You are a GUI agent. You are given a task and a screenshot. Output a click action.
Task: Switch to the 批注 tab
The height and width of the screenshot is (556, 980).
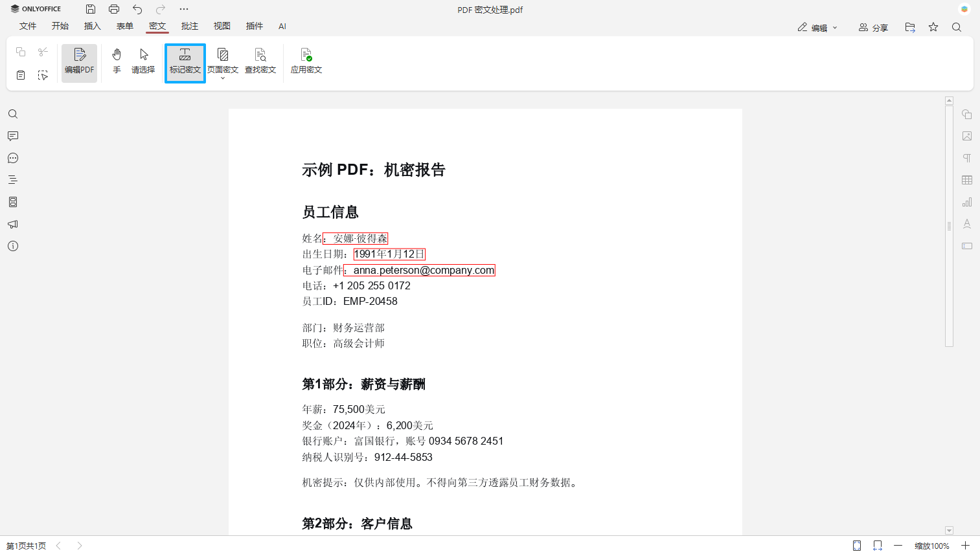pos(190,26)
